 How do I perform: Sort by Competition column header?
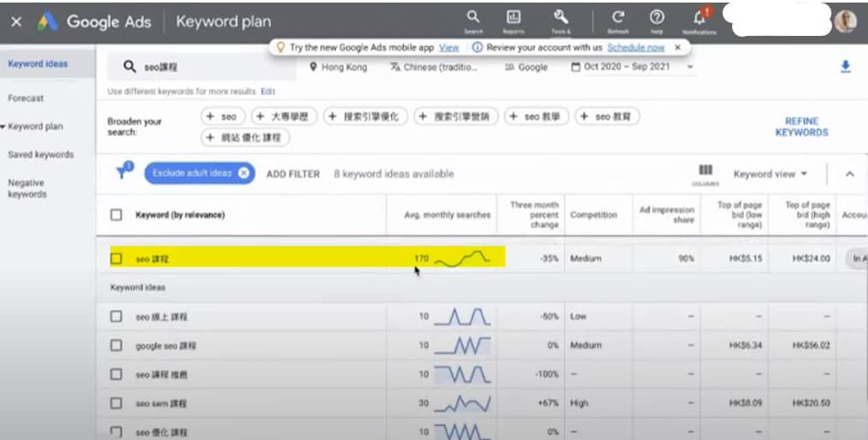(593, 215)
